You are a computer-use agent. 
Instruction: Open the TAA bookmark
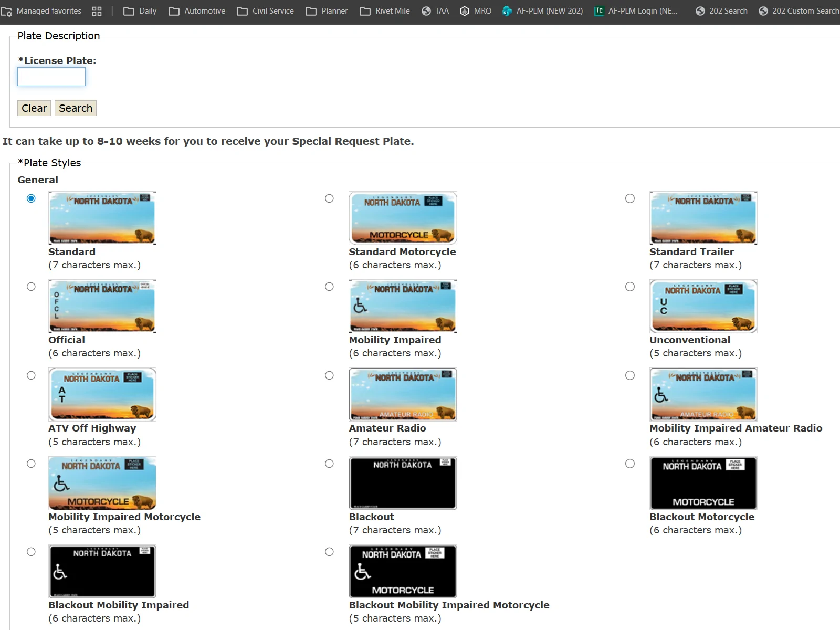(x=435, y=11)
